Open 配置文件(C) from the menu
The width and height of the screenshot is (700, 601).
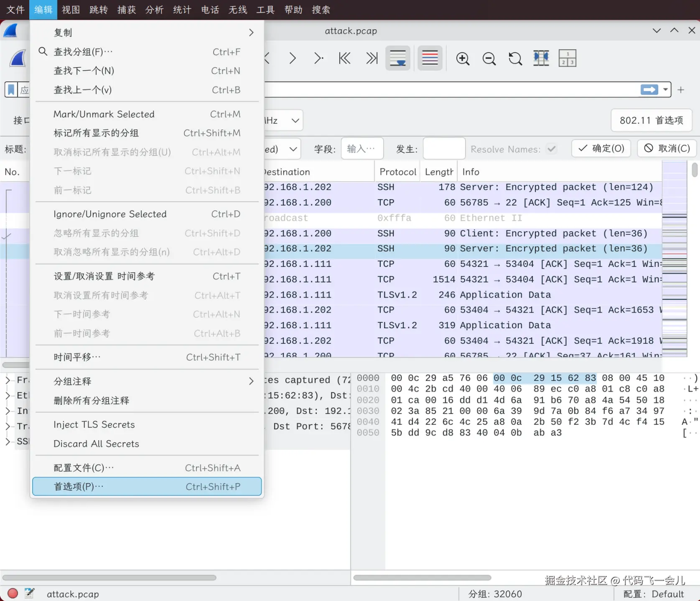click(x=147, y=468)
